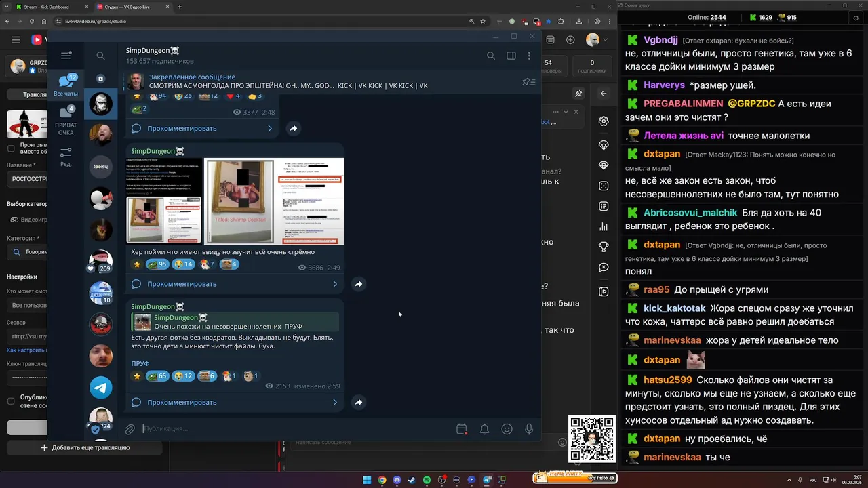Comment on post with 2153 views

235,402
